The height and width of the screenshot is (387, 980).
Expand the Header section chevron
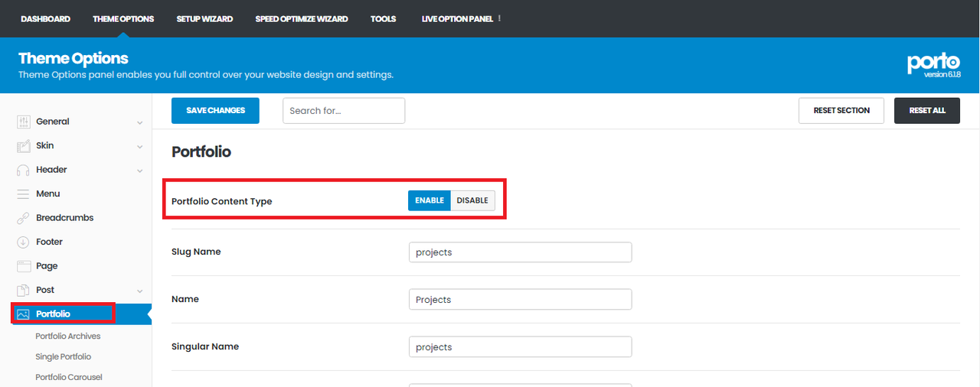(139, 171)
